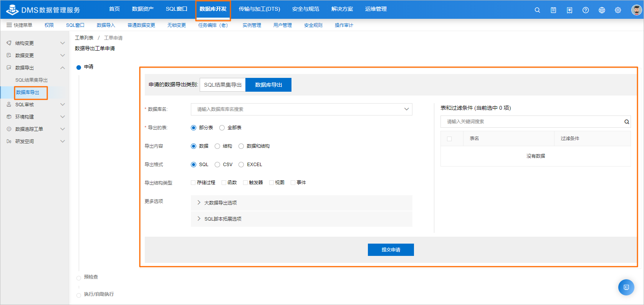The height and width of the screenshot is (305, 644).
Task: Choose EXCEL export format
Action: point(241,165)
